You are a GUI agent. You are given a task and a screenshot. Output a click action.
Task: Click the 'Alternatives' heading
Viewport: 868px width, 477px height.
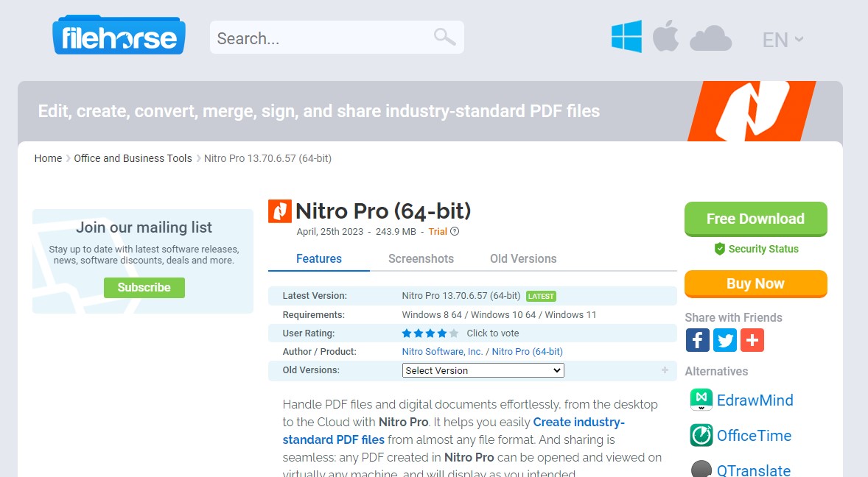[x=716, y=372]
